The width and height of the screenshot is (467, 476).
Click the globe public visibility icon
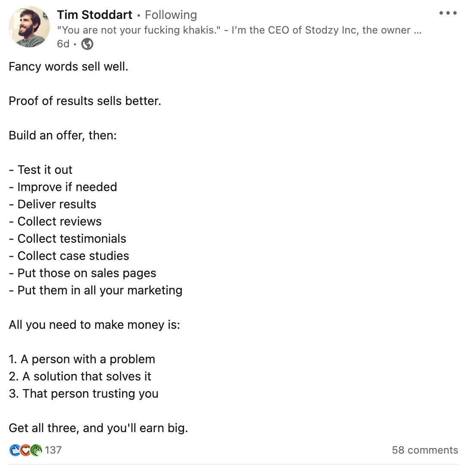(87, 44)
